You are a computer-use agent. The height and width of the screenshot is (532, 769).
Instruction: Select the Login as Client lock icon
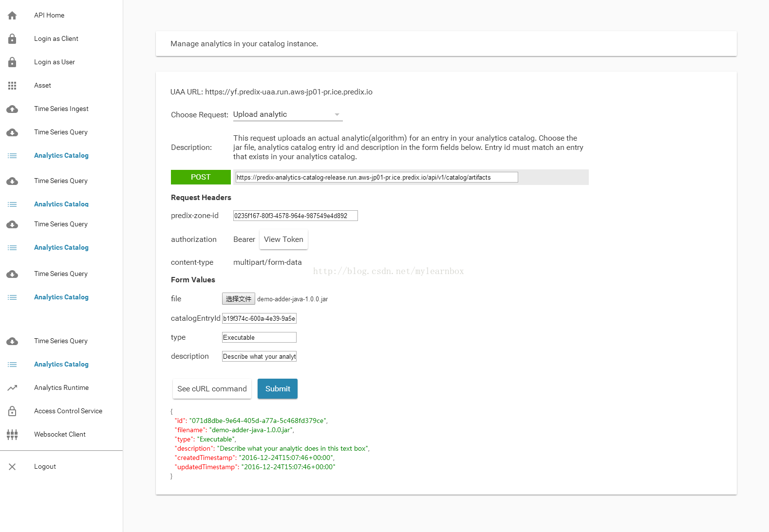tap(12, 39)
